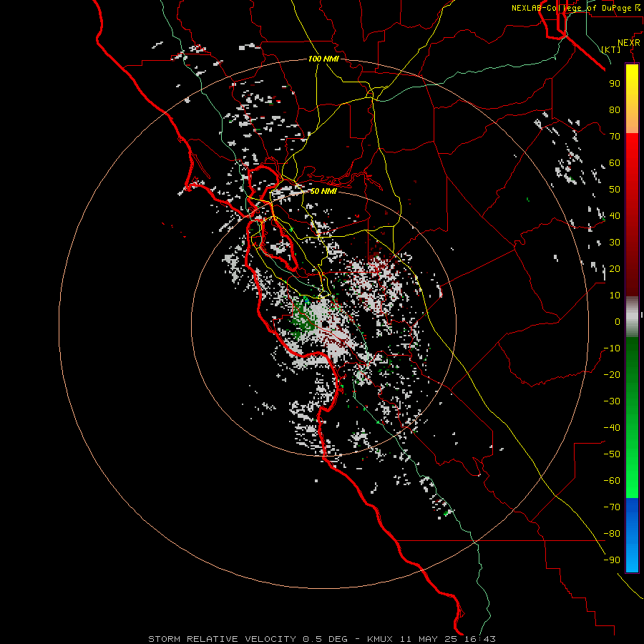Click the "16:43" timestamp in the footer
The image size is (644, 644).
click(x=480, y=639)
